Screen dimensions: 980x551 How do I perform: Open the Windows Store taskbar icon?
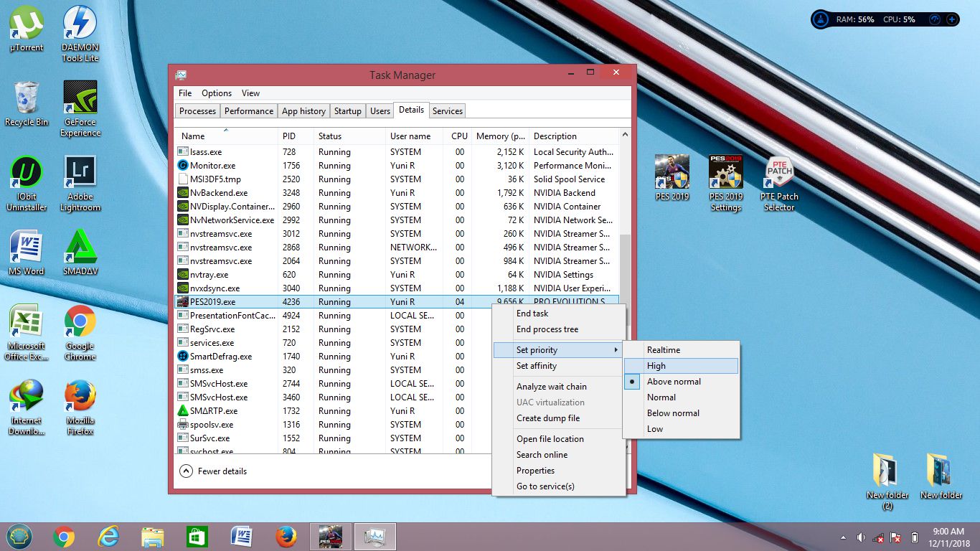197,537
